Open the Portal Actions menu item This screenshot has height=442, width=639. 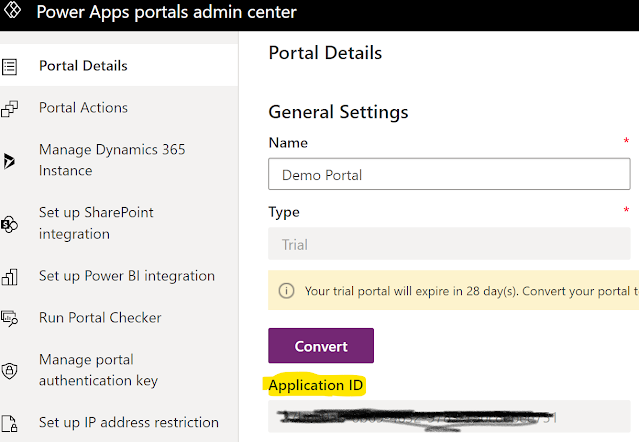point(83,108)
